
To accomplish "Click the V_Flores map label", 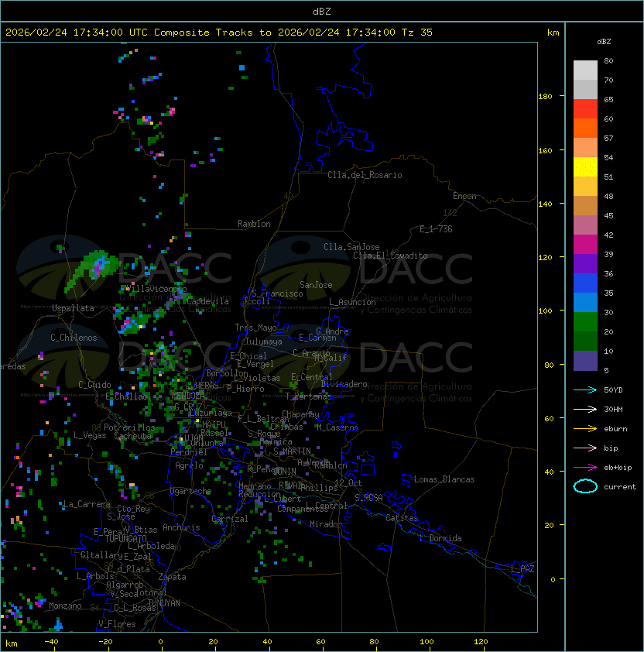I will tap(117, 624).
